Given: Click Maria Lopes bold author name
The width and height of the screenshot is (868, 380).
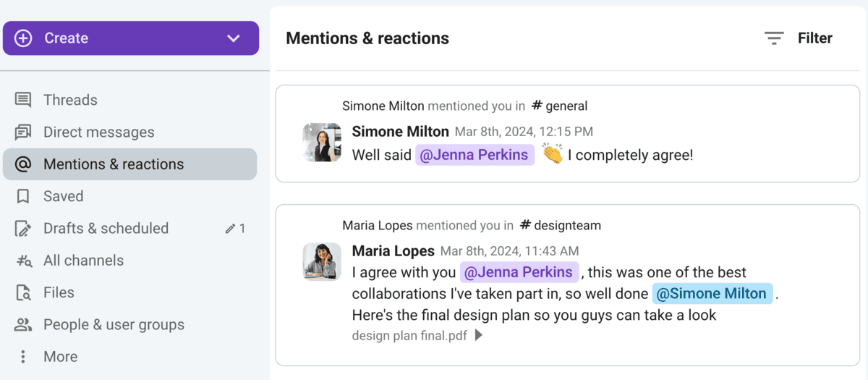Looking at the screenshot, I should (393, 251).
